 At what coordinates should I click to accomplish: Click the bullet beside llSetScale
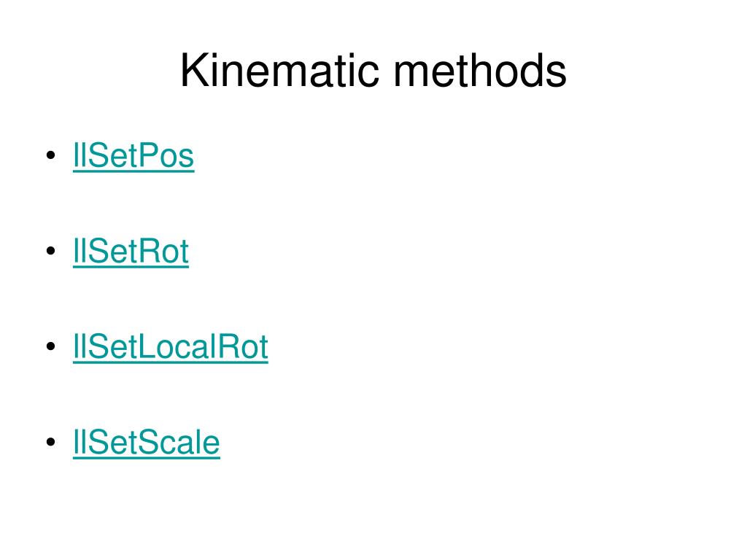tap(51, 443)
